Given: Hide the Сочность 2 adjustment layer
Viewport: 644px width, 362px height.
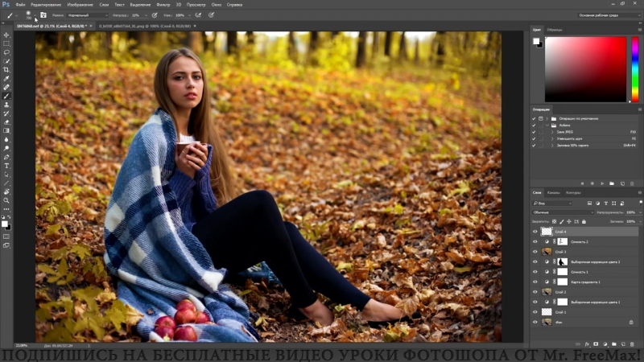Looking at the screenshot, I should click(535, 242).
